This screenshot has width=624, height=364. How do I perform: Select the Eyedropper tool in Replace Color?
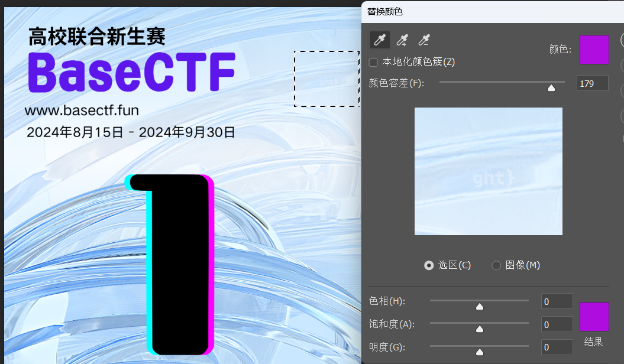pos(379,40)
